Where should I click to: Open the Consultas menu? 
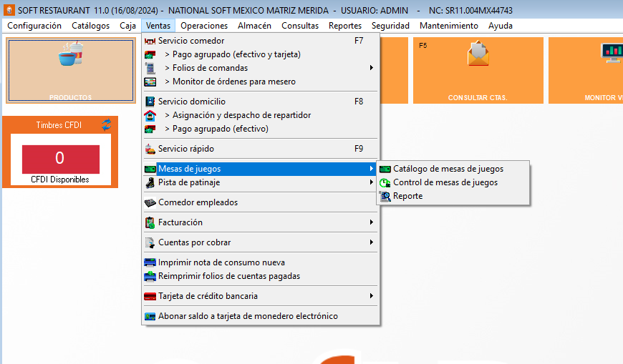coord(300,26)
